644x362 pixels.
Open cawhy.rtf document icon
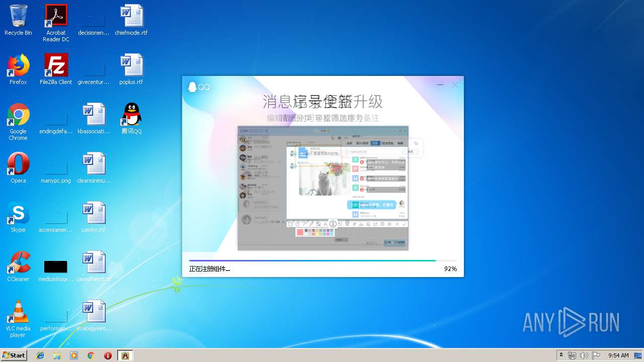pos(94,217)
